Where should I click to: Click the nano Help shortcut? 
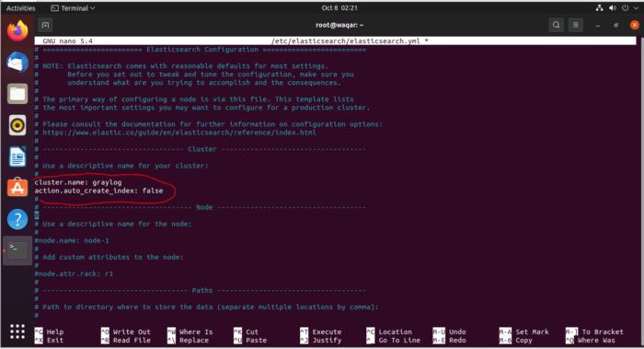pyautogui.click(x=55, y=332)
